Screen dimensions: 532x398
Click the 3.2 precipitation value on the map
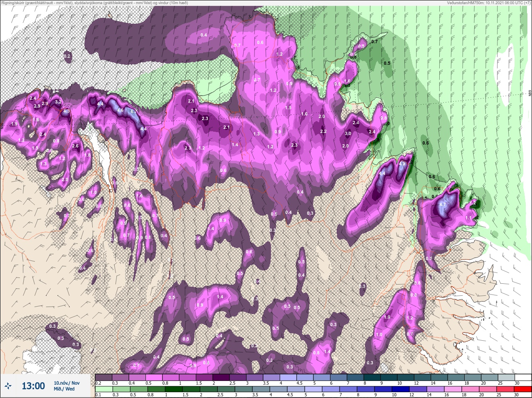pyautogui.click(x=58, y=102)
